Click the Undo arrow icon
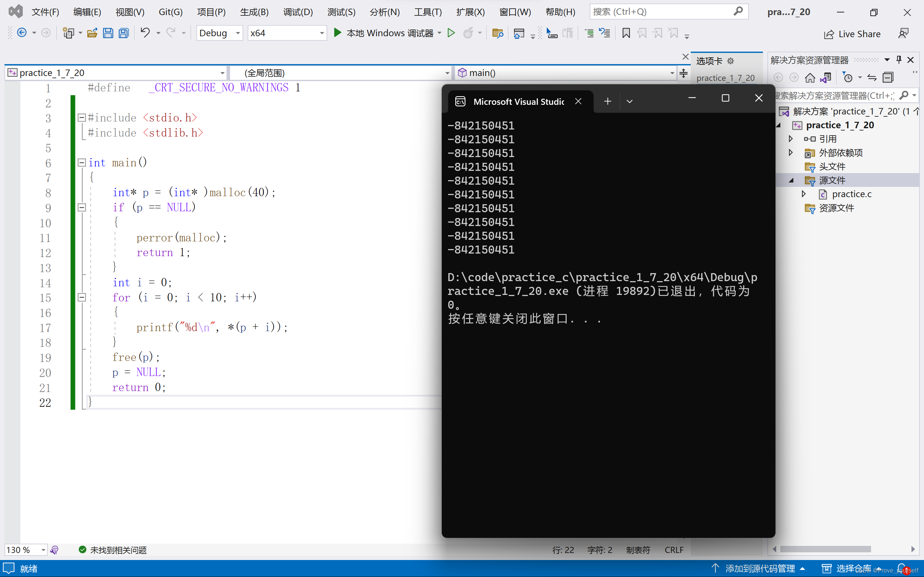Viewport: 924px width, 577px height. (145, 33)
